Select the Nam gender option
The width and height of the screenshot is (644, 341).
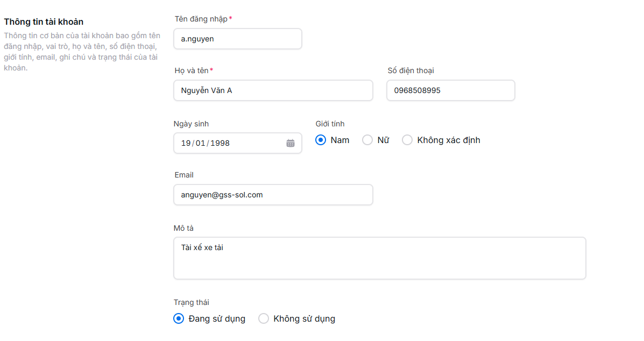[321, 140]
